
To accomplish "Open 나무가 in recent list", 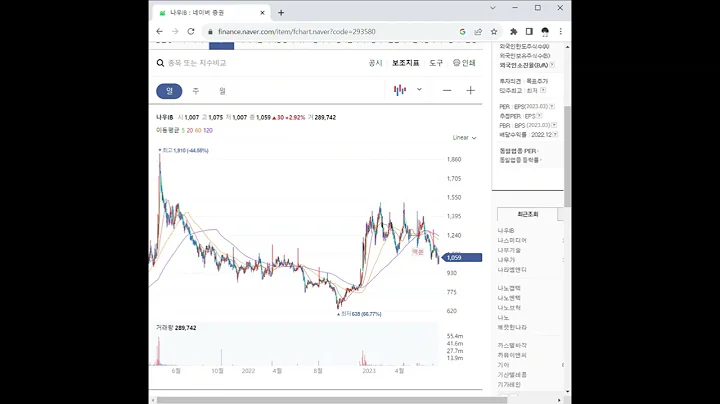I will coord(506,260).
